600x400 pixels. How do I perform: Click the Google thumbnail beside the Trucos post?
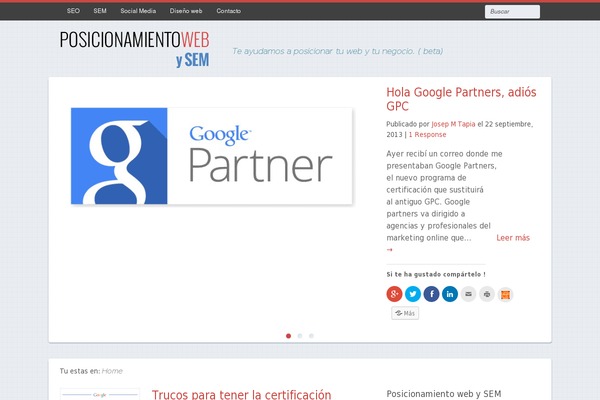coord(100,394)
